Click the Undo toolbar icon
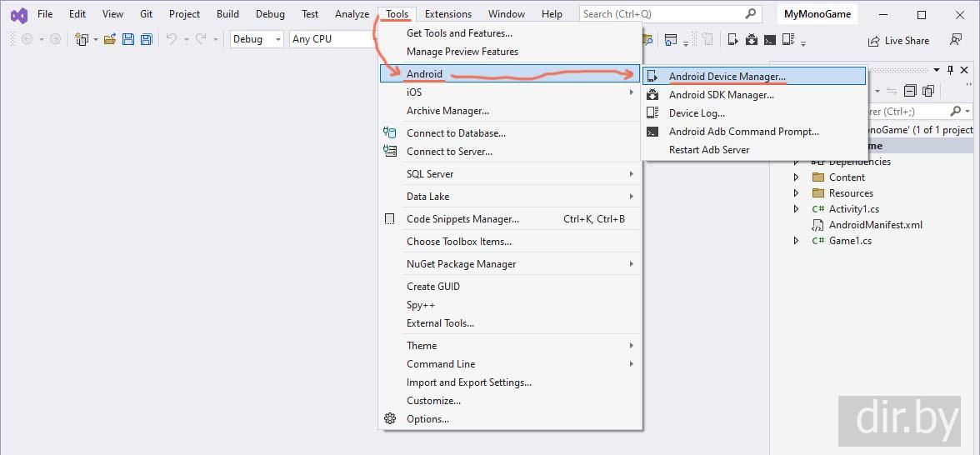 pyautogui.click(x=172, y=39)
